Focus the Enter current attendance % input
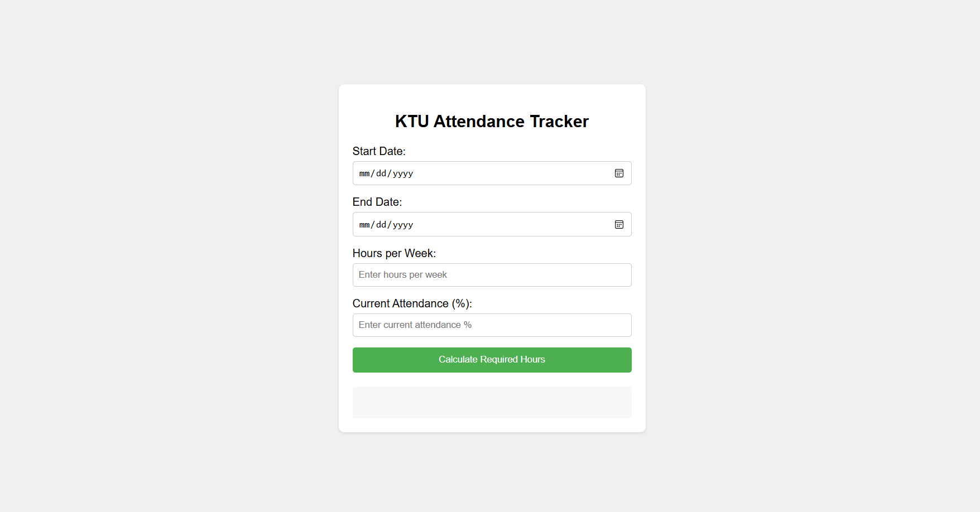This screenshot has height=512, width=980. (x=492, y=325)
